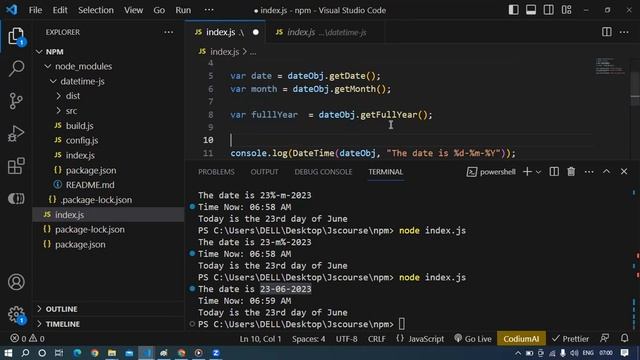Click CodiumAI status bar button
The width and height of the screenshot is (640, 360).
click(521, 338)
